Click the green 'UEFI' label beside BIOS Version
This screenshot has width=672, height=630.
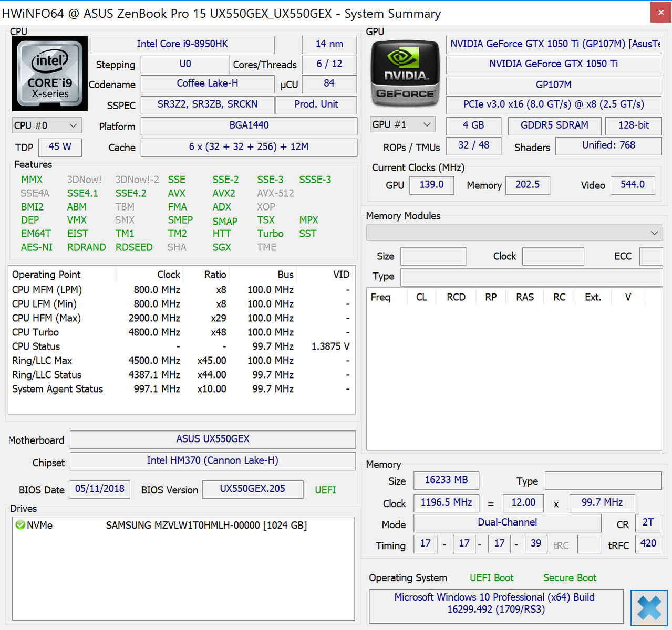tap(325, 490)
